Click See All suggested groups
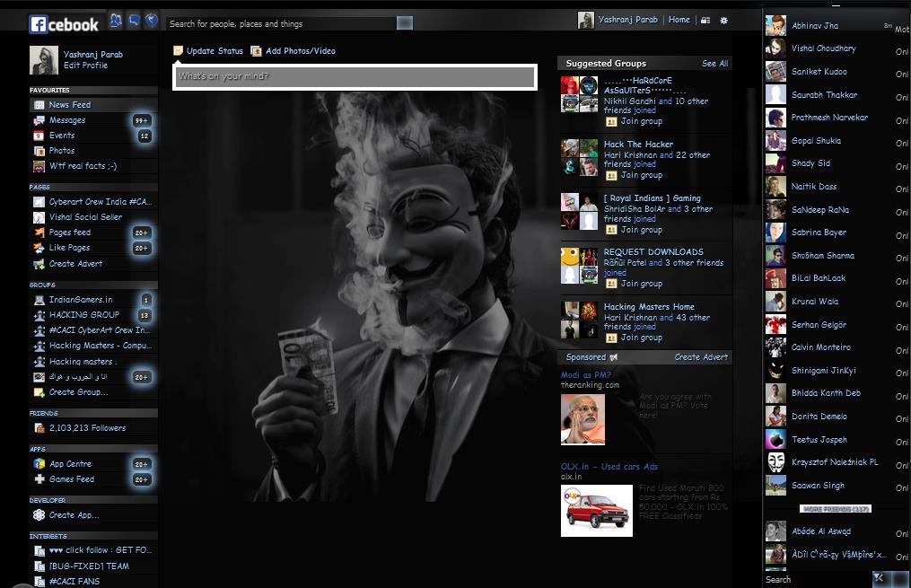This screenshot has width=911, height=588. (714, 64)
